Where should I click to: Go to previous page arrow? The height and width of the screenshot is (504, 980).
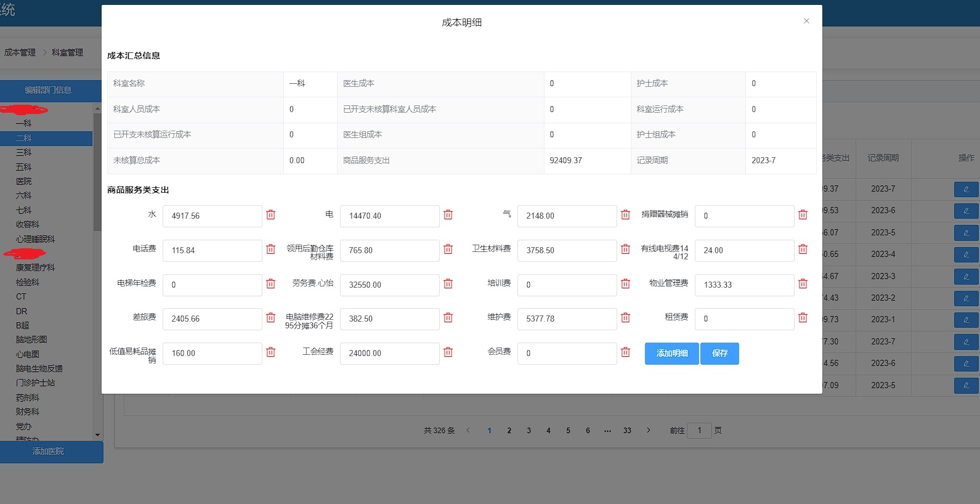tap(468, 430)
